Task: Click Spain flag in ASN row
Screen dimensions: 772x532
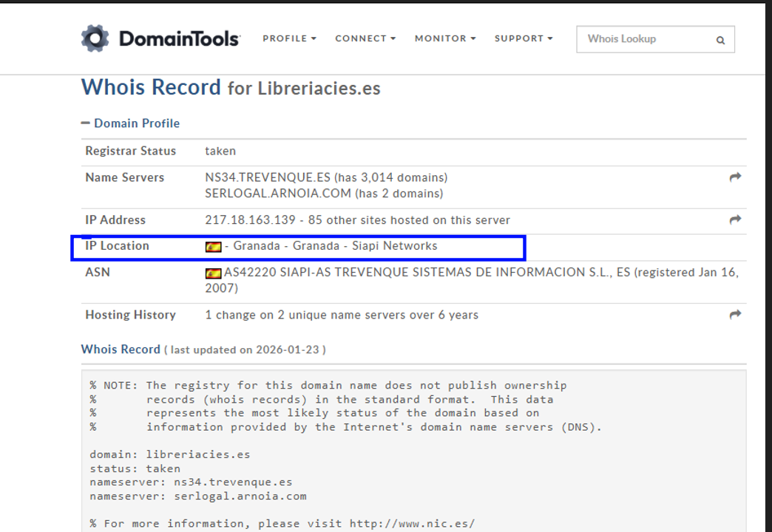Action: click(213, 273)
